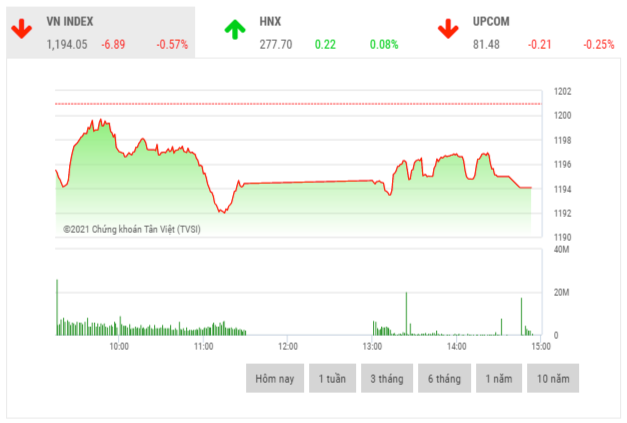Show the 1 tuần chart range

[x=333, y=378]
